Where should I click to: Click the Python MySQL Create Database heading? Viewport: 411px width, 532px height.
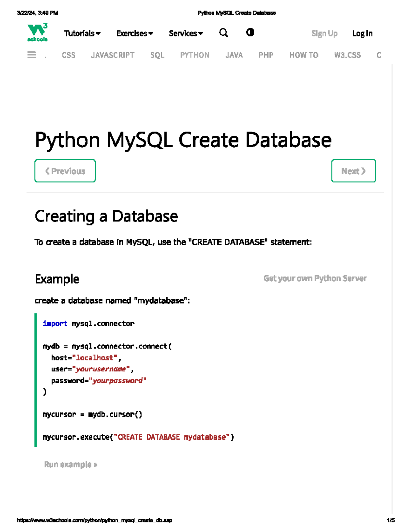(183, 140)
